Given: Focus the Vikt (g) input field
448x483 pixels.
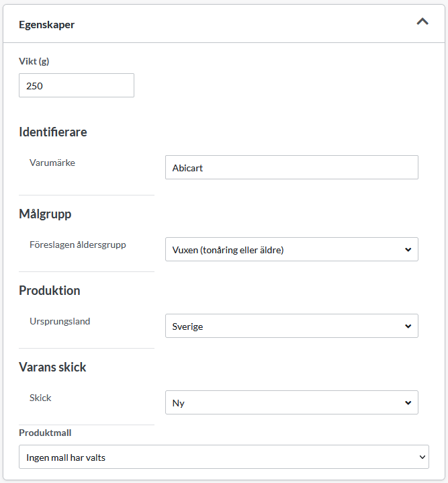Looking at the screenshot, I should 77,85.
